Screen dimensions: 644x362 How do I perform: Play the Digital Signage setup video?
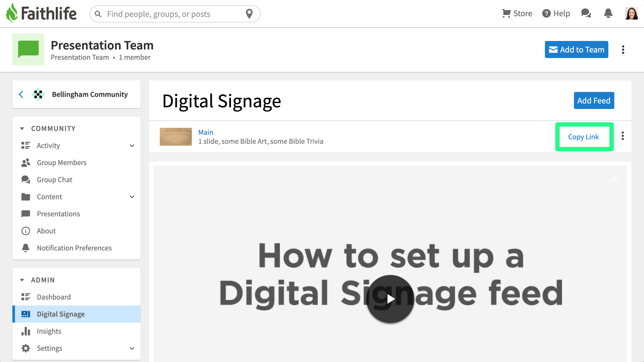[x=390, y=299]
